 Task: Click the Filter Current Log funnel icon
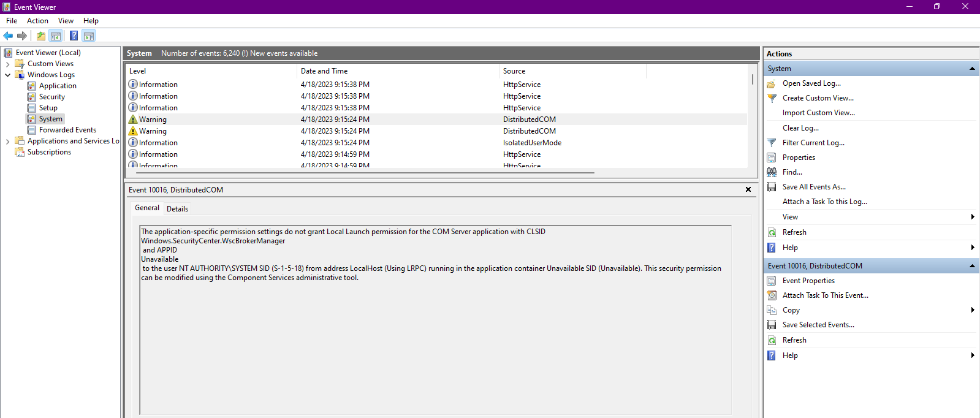pos(772,143)
